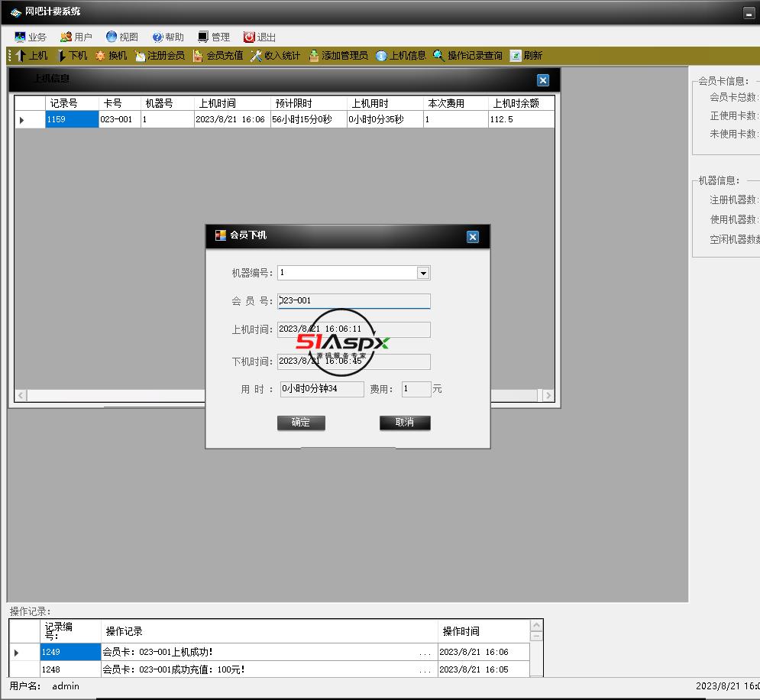
Task: Open the 管理 menu
Action: pos(214,37)
